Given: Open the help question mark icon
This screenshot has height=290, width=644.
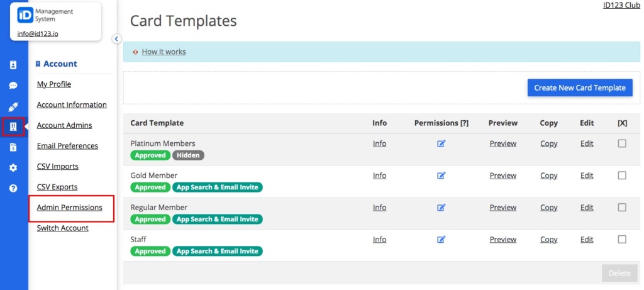Looking at the screenshot, I should coord(13,188).
